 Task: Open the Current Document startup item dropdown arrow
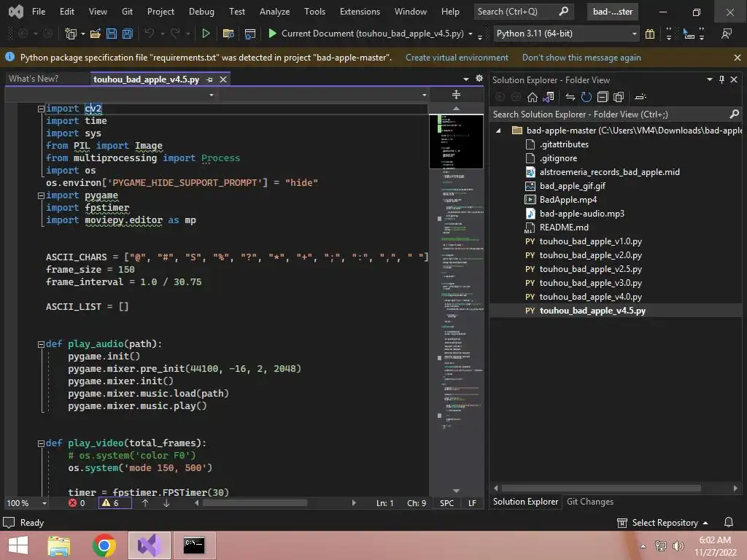(x=471, y=34)
